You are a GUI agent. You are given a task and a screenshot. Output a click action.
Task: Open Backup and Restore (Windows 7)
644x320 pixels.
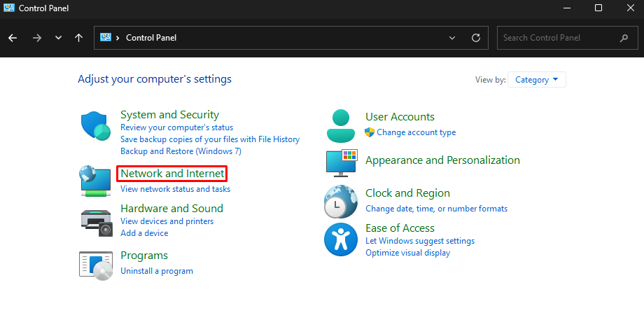(181, 151)
